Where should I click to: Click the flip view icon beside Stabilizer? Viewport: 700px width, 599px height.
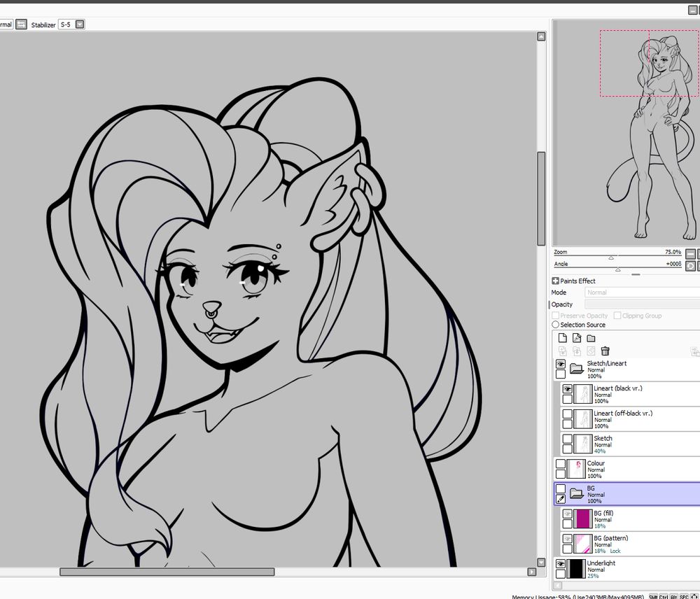tap(21, 24)
